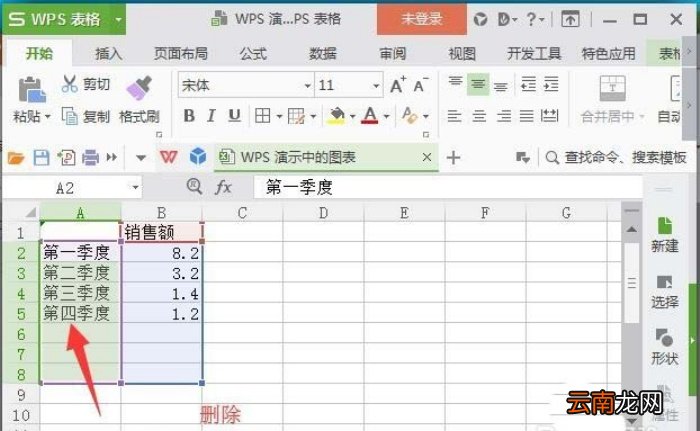Click the 新建 (New) sidebar button
The height and width of the screenshot is (431, 700).
coord(664,235)
